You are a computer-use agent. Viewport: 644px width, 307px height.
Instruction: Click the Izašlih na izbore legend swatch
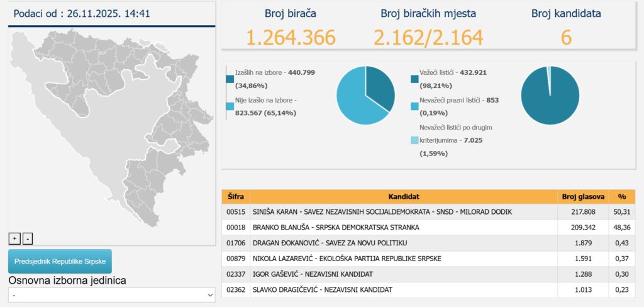pyautogui.click(x=230, y=79)
